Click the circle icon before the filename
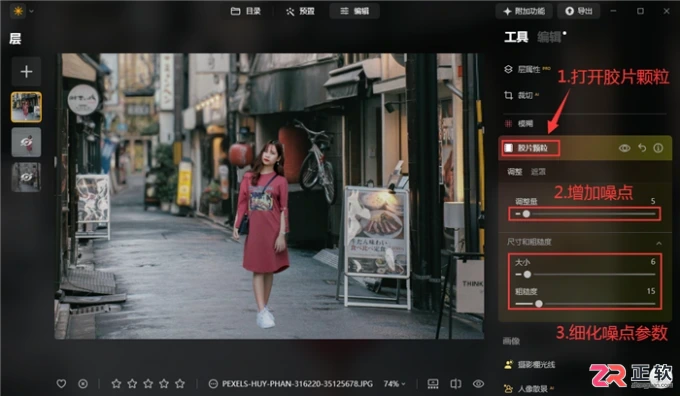The height and width of the screenshot is (396, 680). 213,383
